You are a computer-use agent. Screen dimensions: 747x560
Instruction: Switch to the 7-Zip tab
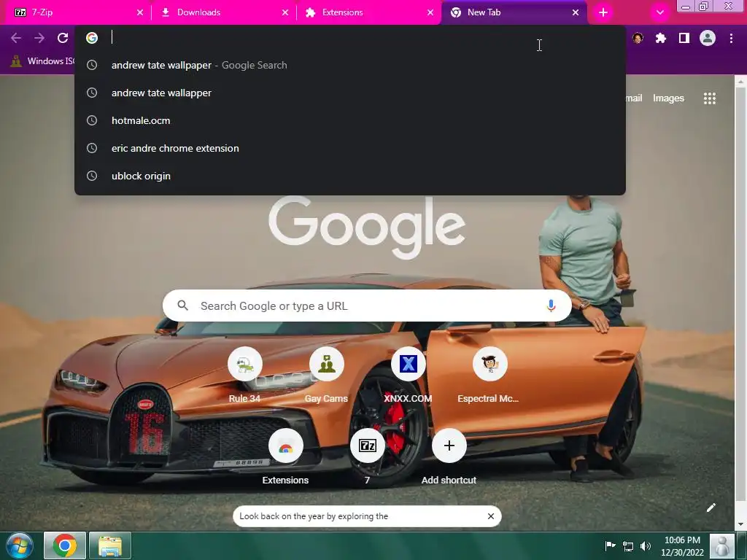point(76,12)
